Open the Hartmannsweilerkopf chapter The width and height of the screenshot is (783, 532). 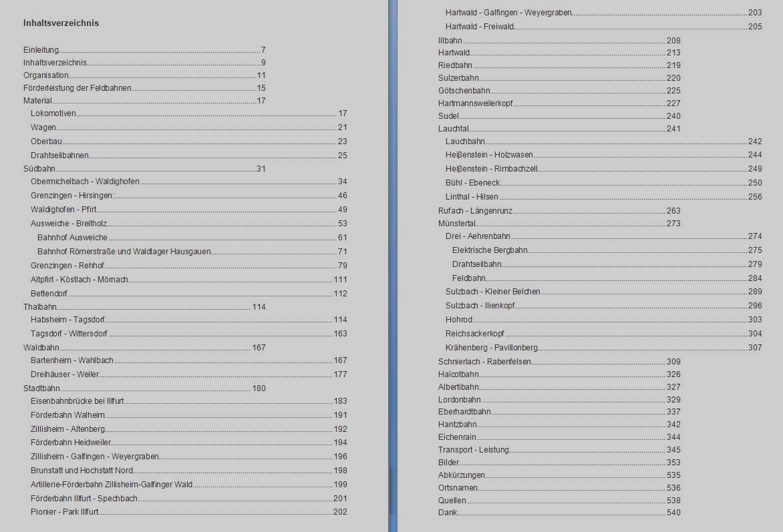[475, 103]
